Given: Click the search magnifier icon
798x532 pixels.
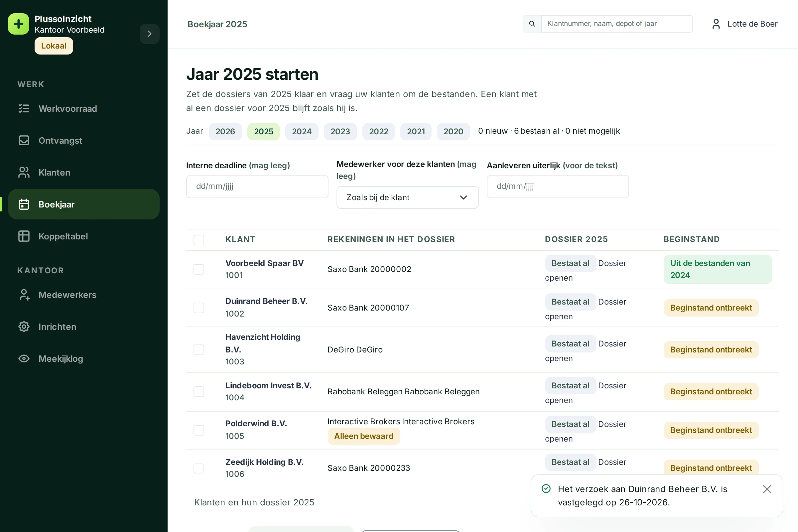Looking at the screenshot, I should (532, 24).
